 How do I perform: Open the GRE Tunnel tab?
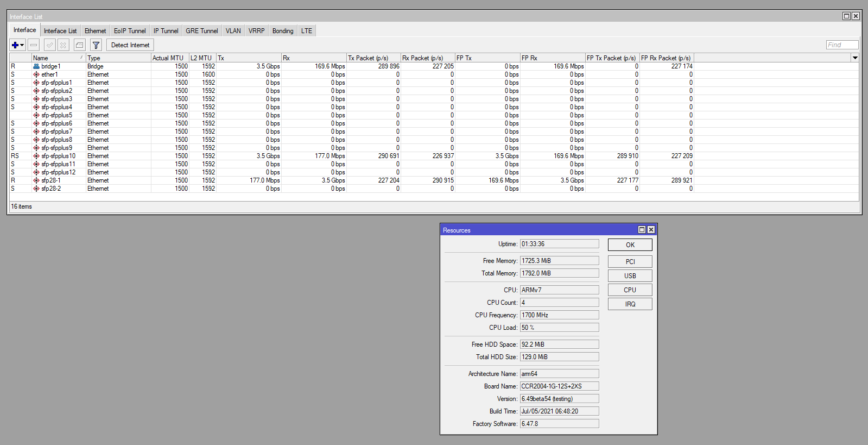point(202,31)
